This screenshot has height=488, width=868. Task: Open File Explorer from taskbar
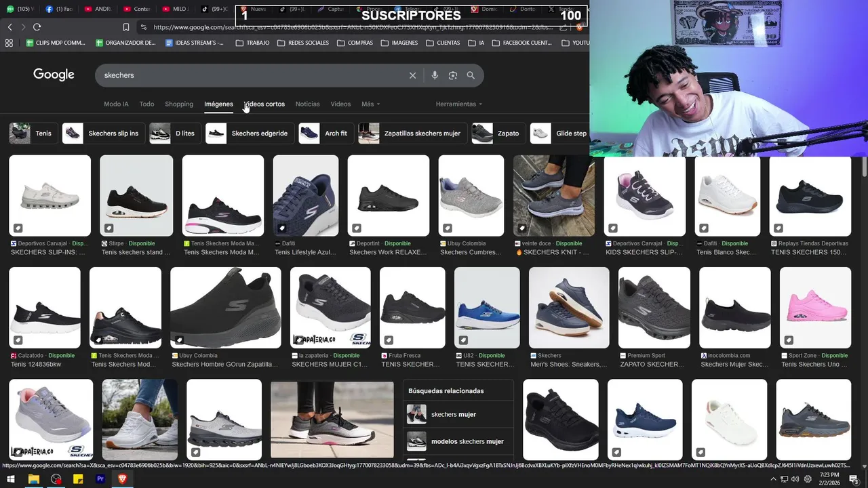click(x=33, y=479)
